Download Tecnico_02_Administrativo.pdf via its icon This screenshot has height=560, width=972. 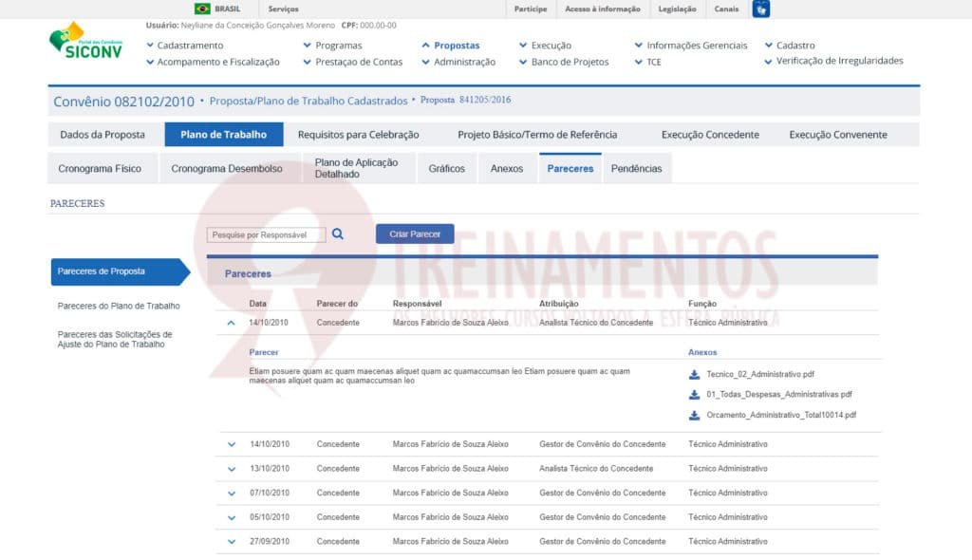[695, 374]
